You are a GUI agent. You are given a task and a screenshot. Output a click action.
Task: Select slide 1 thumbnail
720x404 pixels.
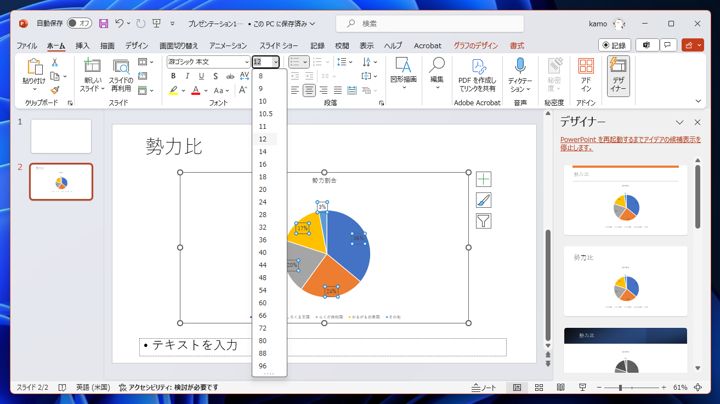point(61,136)
